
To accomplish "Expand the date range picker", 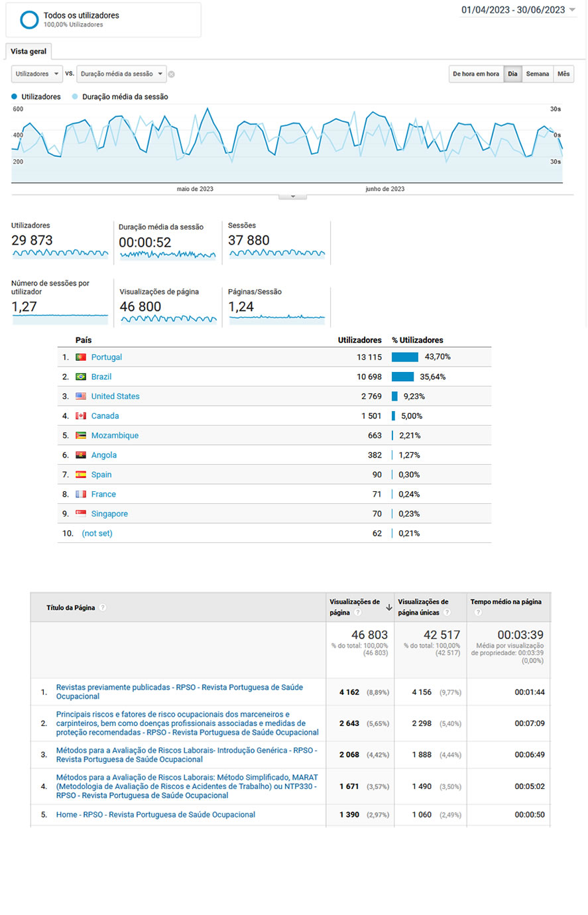I will 572,10.
